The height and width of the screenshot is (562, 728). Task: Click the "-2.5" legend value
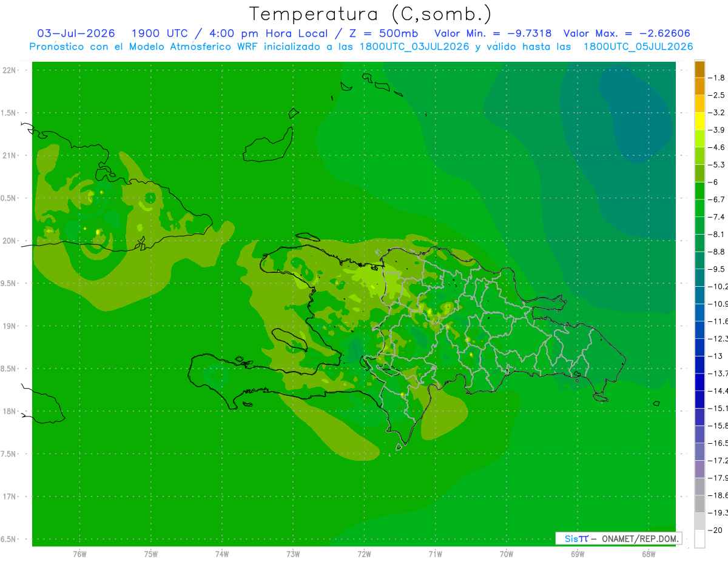717,95
